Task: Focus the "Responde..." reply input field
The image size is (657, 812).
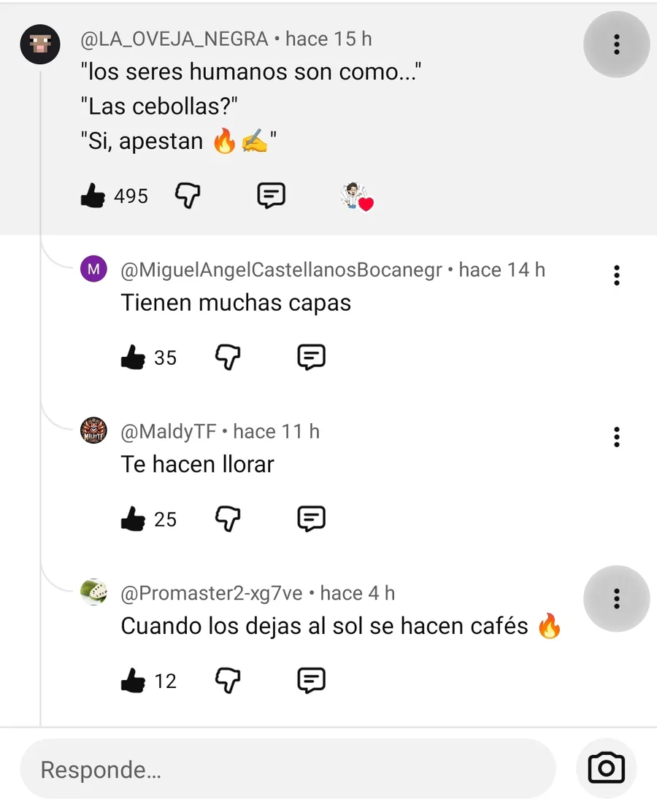Action: [287, 770]
